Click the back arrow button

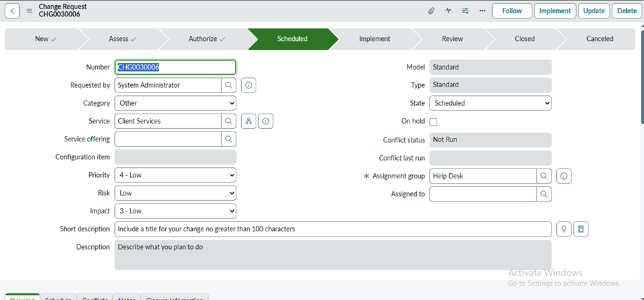point(13,11)
